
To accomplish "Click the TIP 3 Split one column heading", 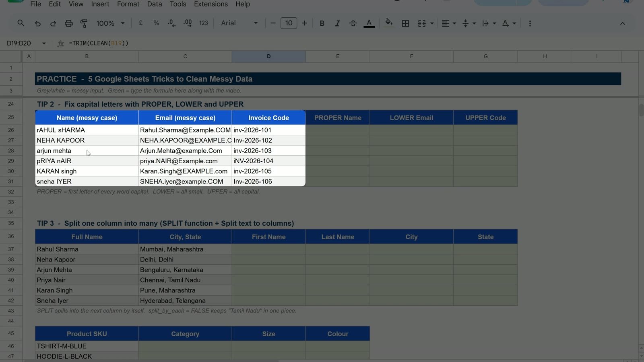I will click(x=165, y=223).
